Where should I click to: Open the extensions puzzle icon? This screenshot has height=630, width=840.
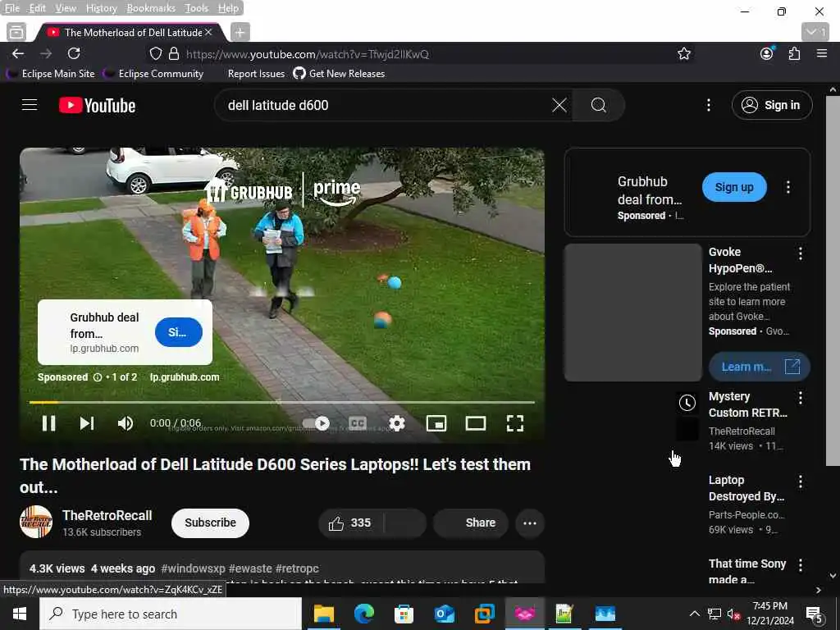pyautogui.click(x=794, y=53)
